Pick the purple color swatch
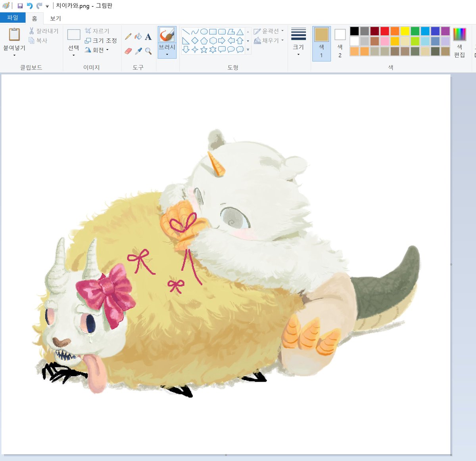 coord(445,31)
